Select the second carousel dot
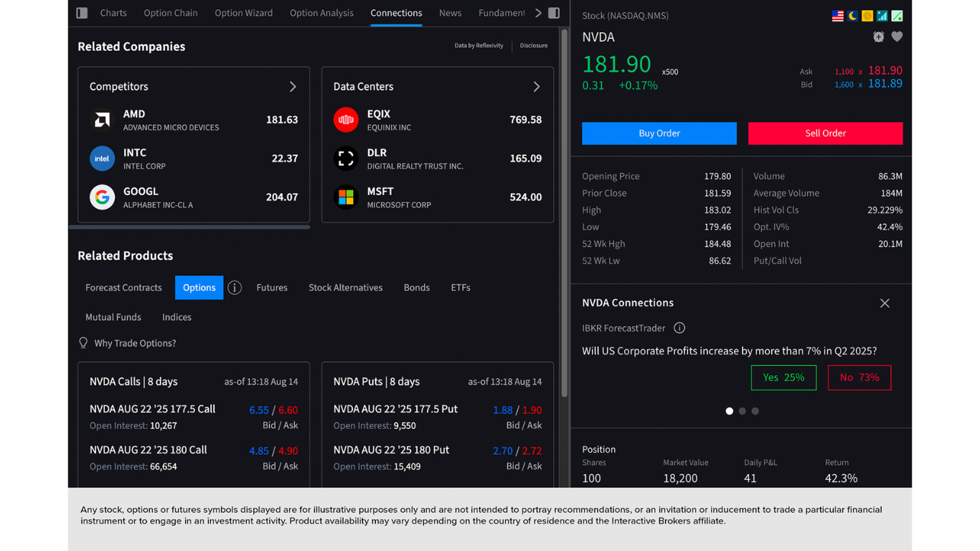The width and height of the screenshot is (980, 551). [742, 411]
